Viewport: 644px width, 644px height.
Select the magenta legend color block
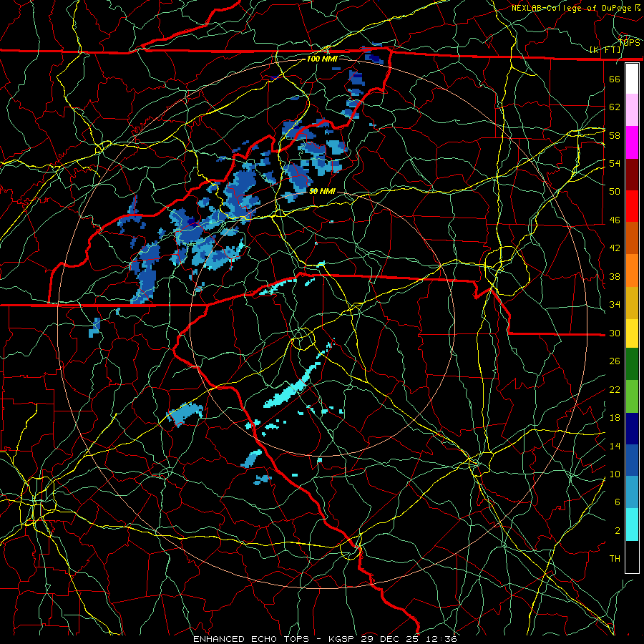pos(632,142)
